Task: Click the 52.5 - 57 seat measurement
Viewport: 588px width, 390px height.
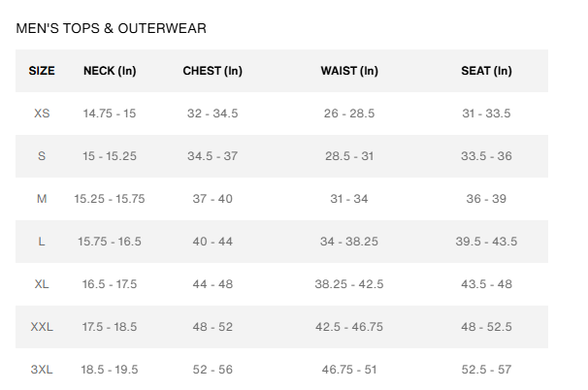Action: click(x=486, y=370)
